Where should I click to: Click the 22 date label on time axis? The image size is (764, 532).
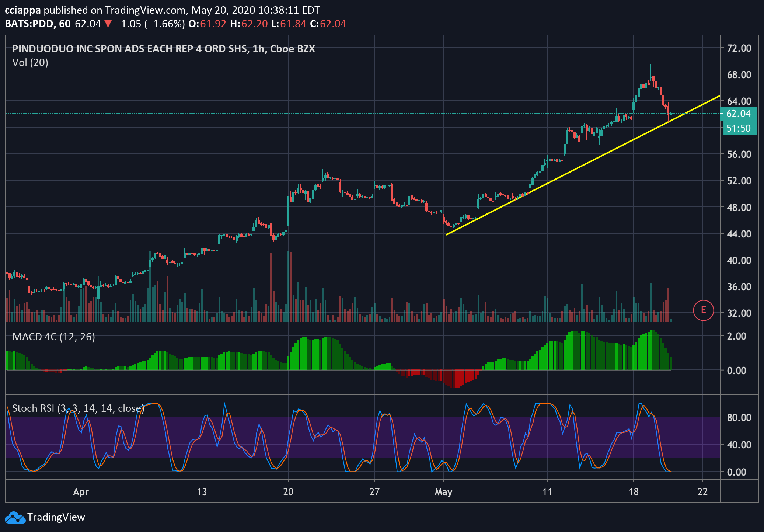click(x=703, y=492)
